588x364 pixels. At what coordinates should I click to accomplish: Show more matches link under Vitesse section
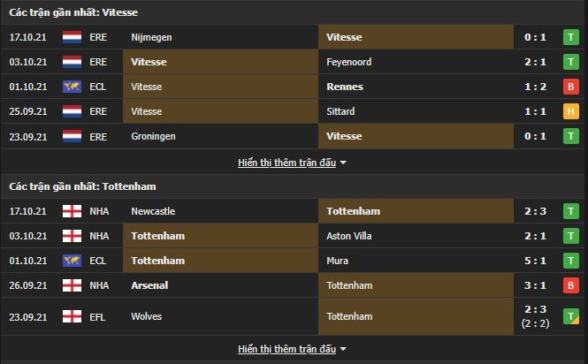coord(287,163)
